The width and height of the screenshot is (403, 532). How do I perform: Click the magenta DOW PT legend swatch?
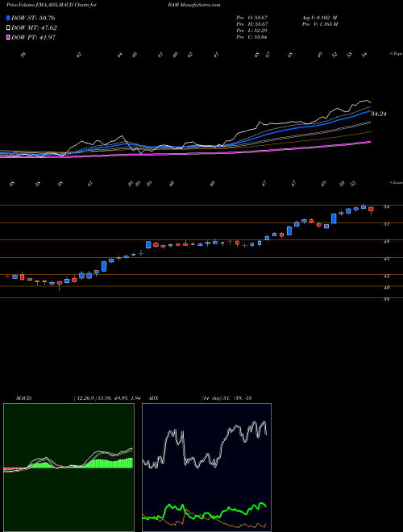coord(9,38)
